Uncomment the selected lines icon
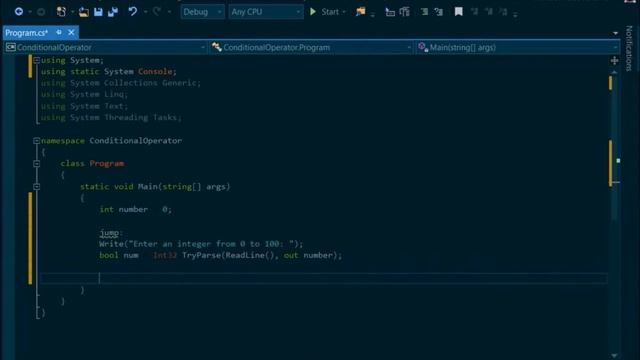Viewport: 640px width, 360px height. point(439,12)
